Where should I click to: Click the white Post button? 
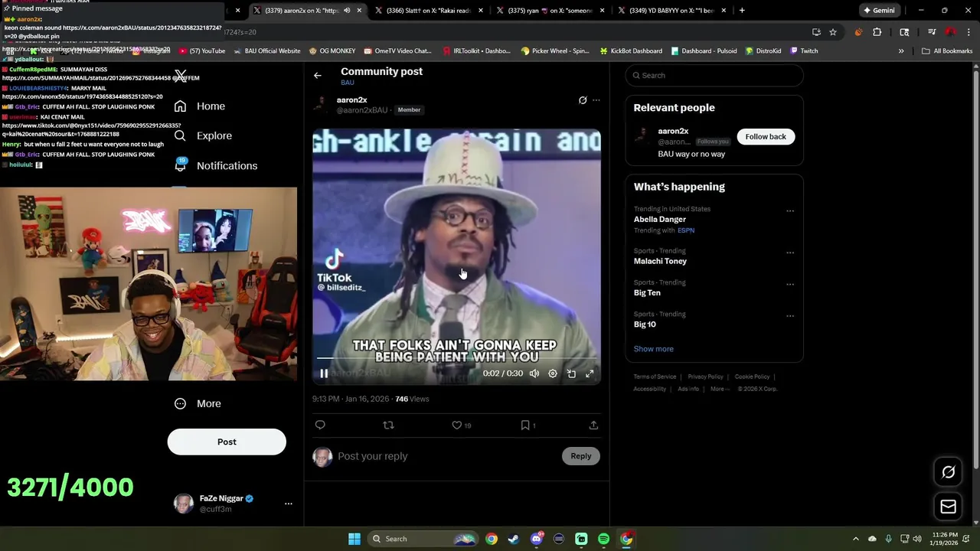[227, 442]
